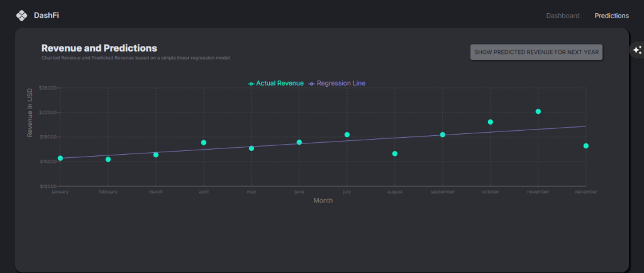Click the July revenue data point
The height and width of the screenshot is (273, 644).
point(347,135)
